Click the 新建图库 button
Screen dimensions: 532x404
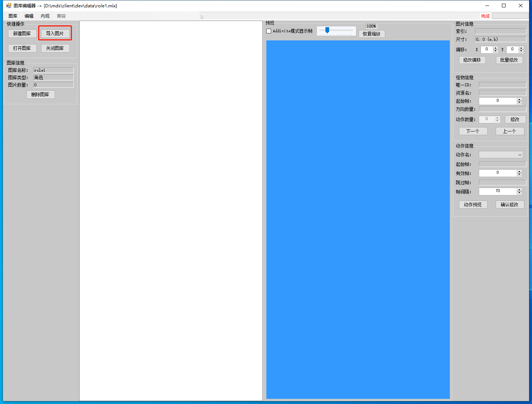(22, 33)
